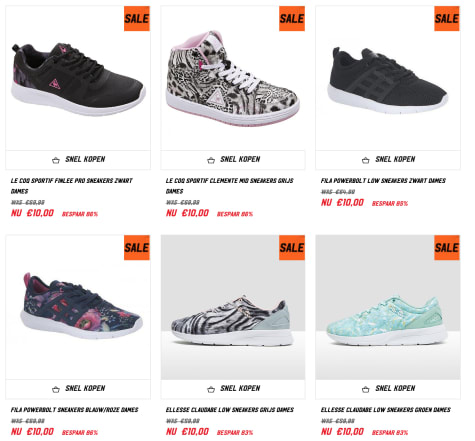This screenshot has height=441, width=475.
Task: Open Le Coq Sportif Clemente Mid Sneakers Grijs link
Action: (230, 186)
